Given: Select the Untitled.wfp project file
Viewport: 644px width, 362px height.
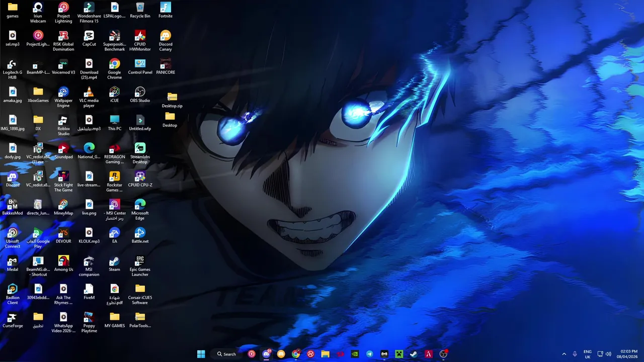Looking at the screenshot, I should [x=140, y=123].
